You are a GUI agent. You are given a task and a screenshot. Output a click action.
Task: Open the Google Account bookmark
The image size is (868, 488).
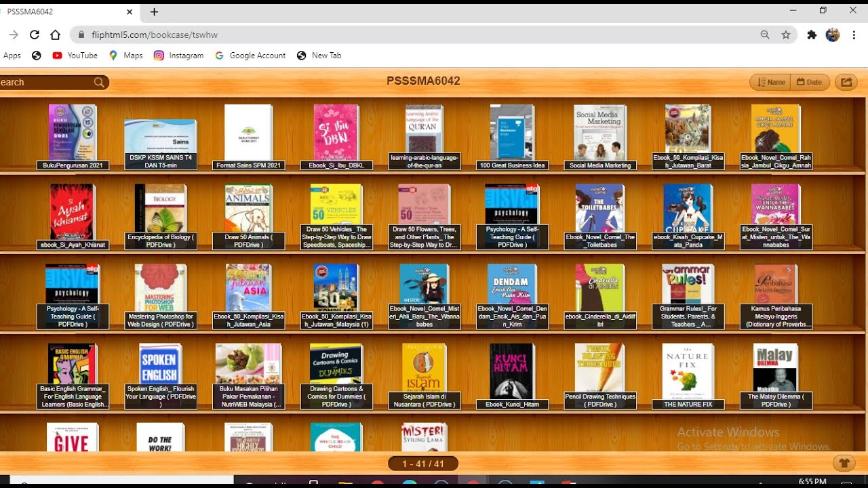(250, 56)
